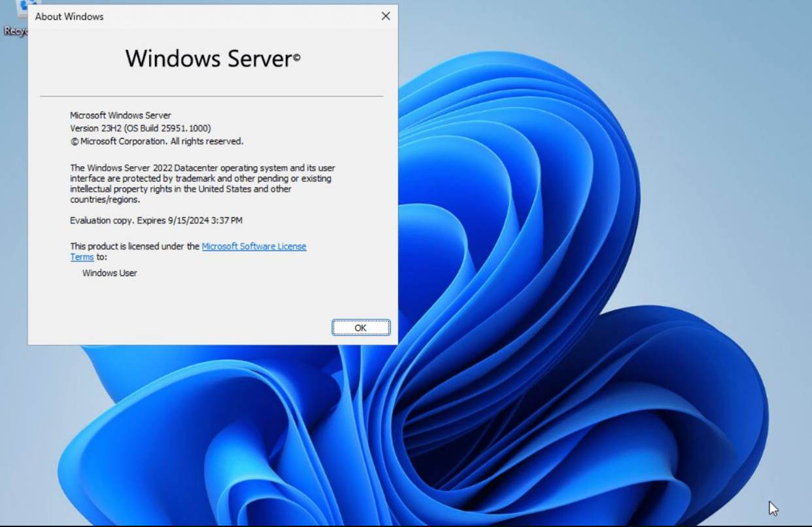
Task: Click the 'Evaluation copy. Expires 9/15/2024' text
Action: [156, 221]
